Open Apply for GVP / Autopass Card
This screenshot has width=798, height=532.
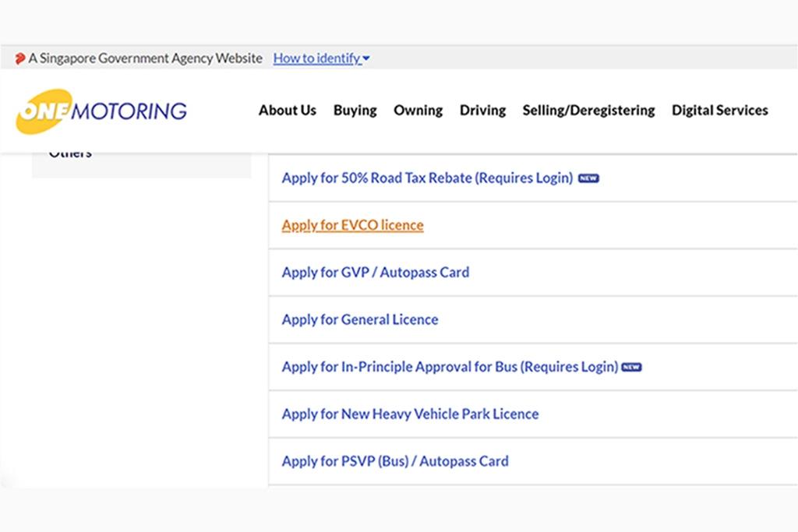375,273
